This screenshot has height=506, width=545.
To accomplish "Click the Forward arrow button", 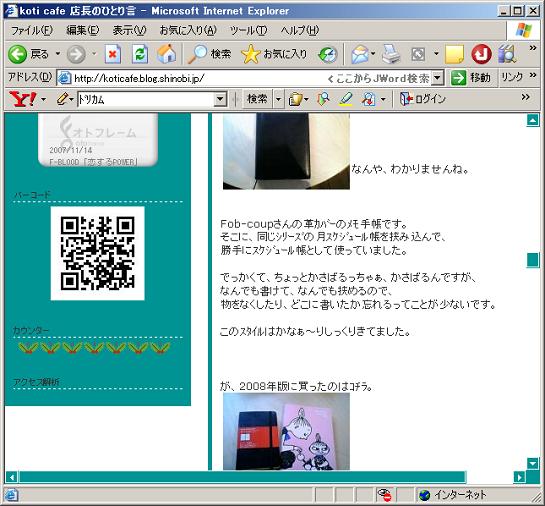I will pyautogui.click(x=76, y=54).
